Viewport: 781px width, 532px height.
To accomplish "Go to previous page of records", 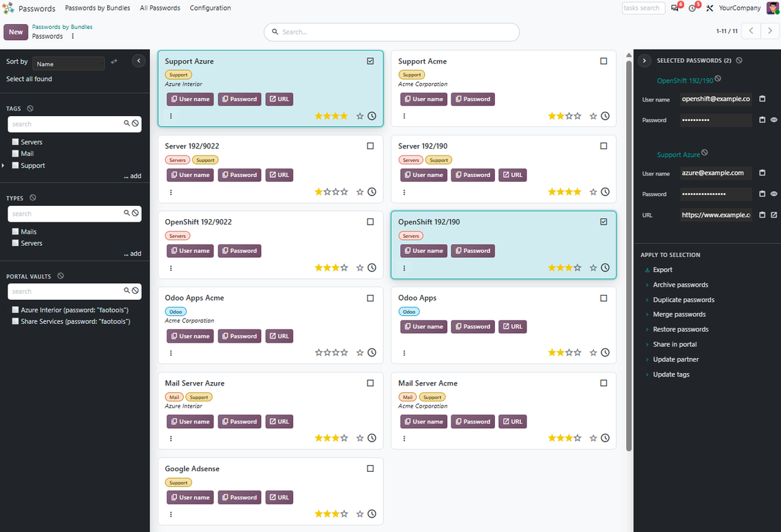I will pos(751,31).
